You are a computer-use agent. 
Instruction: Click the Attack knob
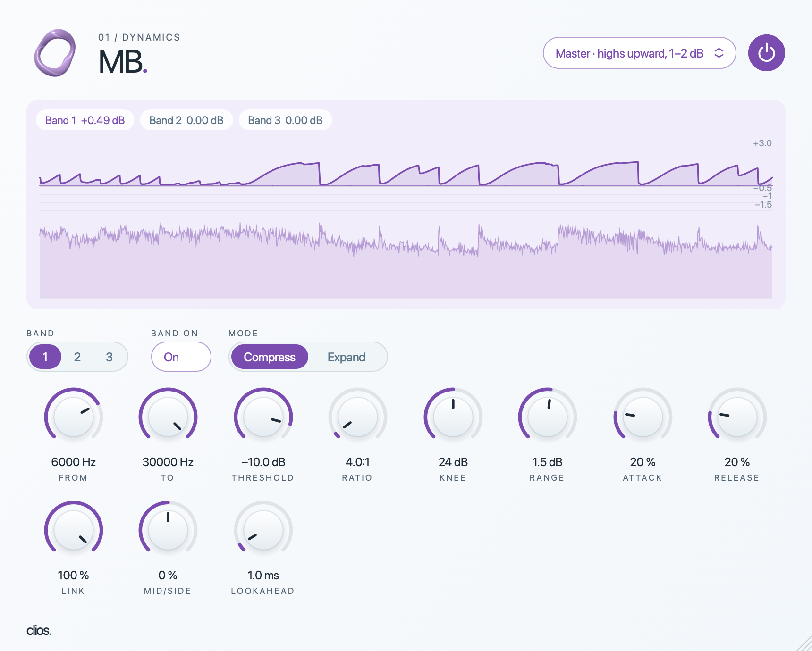click(643, 417)
